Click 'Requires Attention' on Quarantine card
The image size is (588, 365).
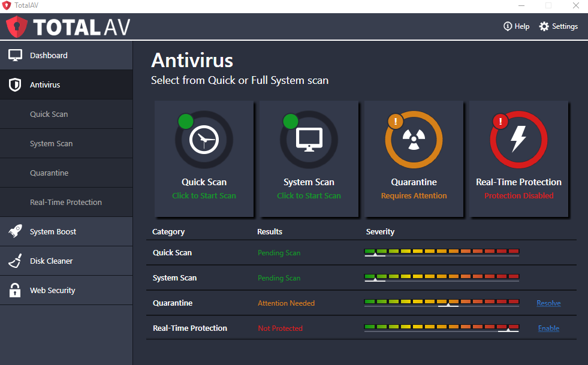point(414,195)
